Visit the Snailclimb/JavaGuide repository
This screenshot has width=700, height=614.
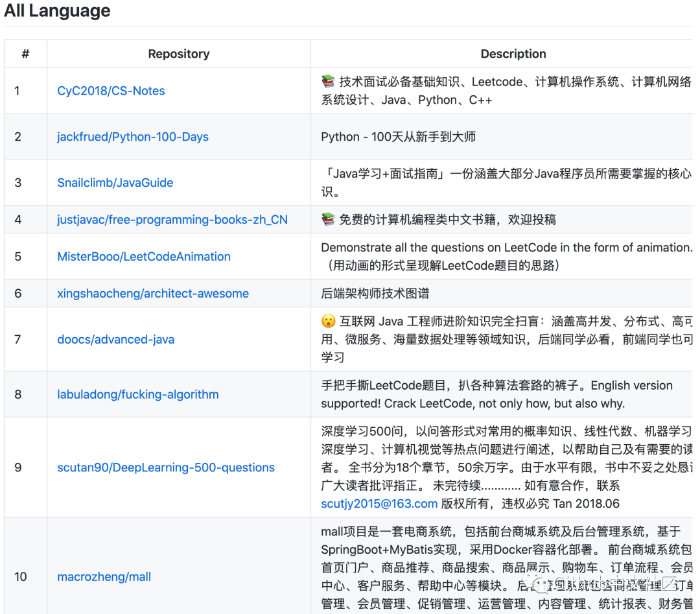115,183
